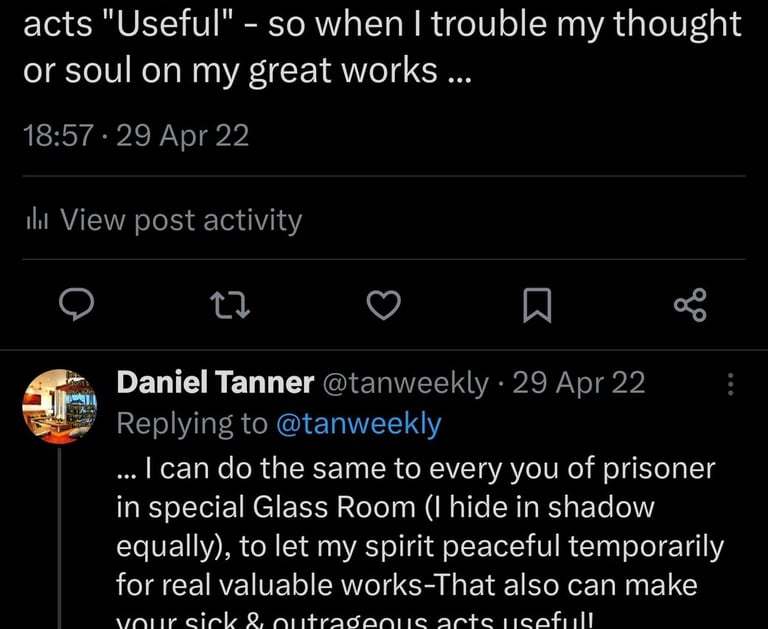The width and height of the screenshot is (768, 629).
Task: Bookmark this post
Action: coord(537,306)
